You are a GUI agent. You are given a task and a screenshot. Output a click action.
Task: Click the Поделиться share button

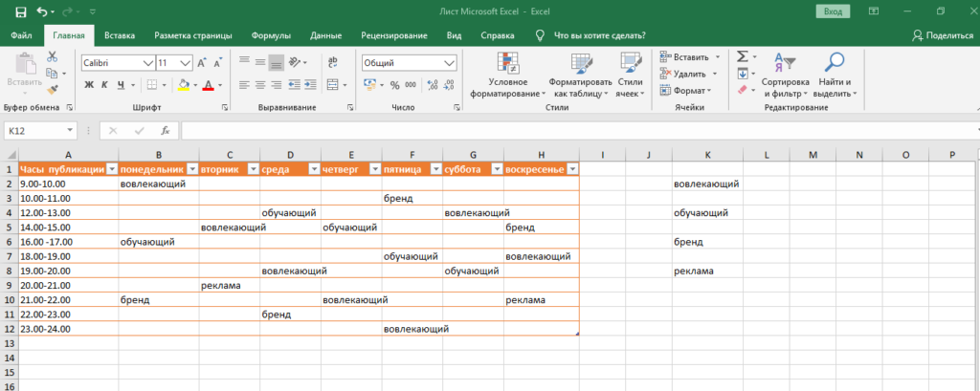point(943,35)
